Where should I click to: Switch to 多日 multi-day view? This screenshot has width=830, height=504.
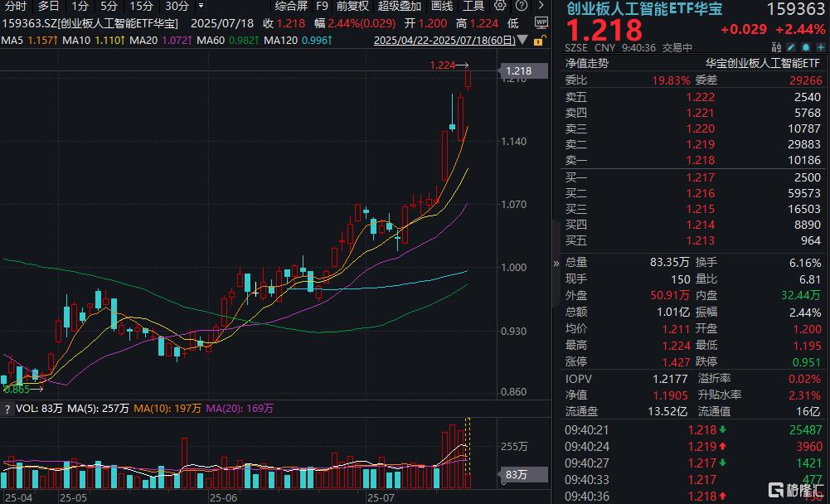tap(48, 6)
